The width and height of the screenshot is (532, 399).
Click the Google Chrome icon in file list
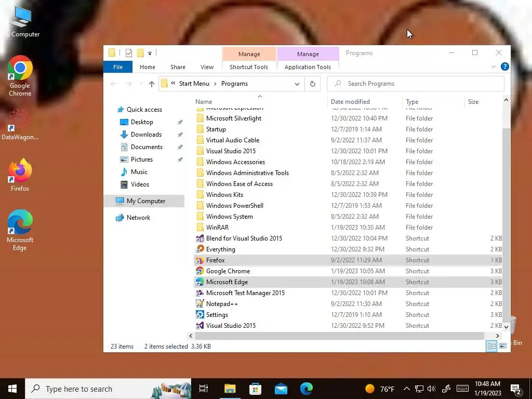200,271
